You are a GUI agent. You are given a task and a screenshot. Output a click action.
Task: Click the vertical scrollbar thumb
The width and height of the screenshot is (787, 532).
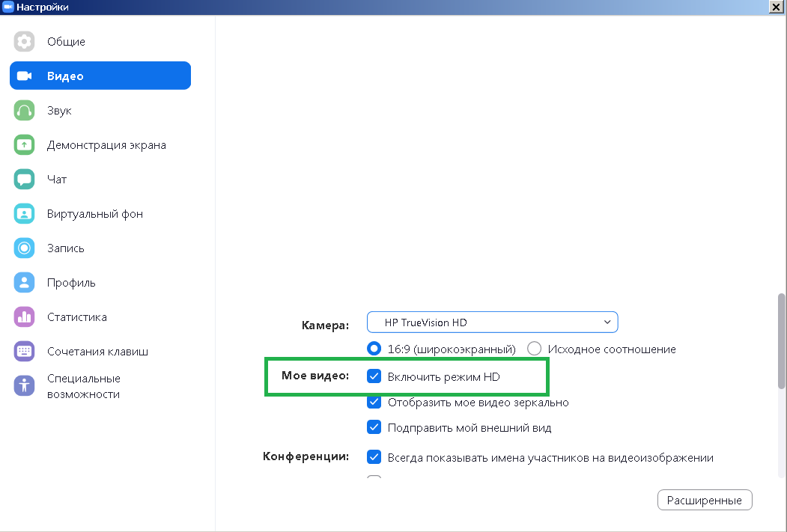pyautogui.click(x=781, y=340)
